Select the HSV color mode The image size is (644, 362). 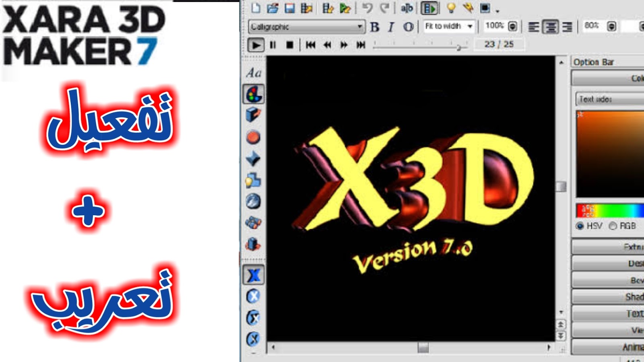coord(580,226)
